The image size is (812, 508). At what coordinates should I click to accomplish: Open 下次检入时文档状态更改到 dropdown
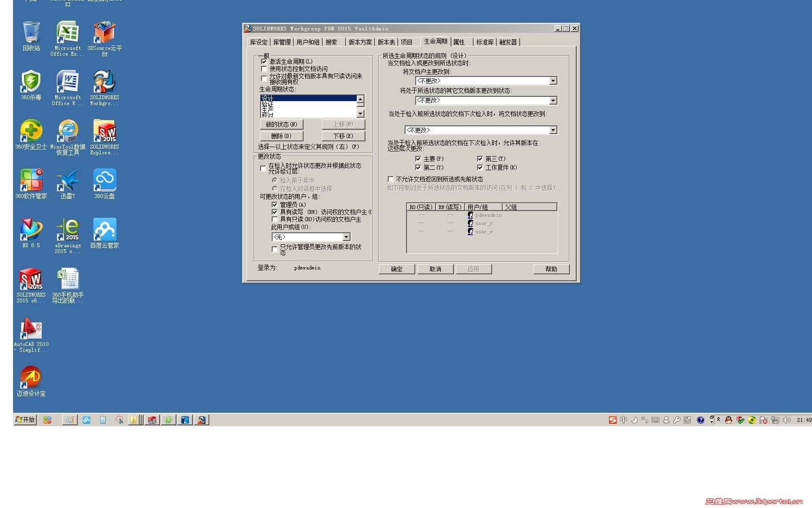point(481,130)
